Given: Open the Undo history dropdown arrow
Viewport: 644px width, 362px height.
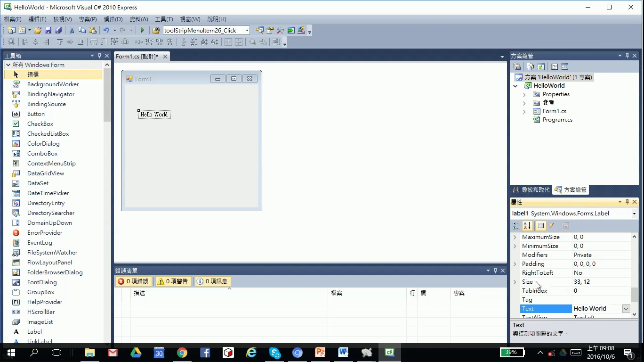Looking at the screenshot, I should point(114,30).
